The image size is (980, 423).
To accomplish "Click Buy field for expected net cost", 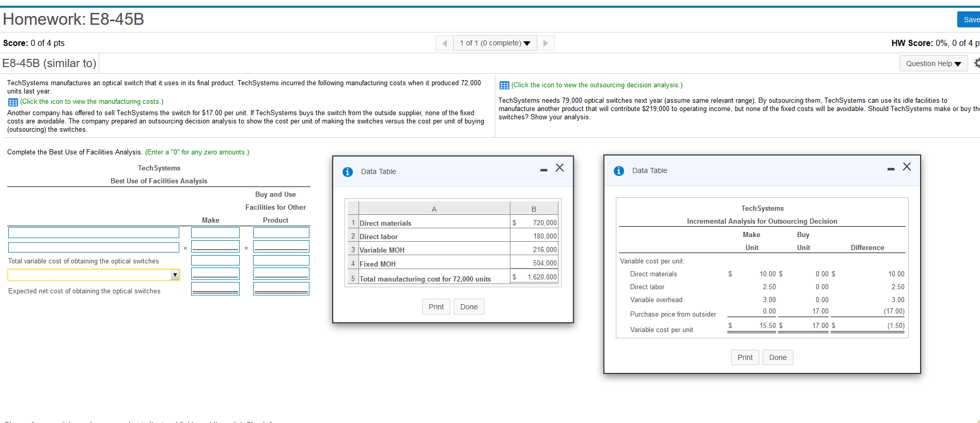I will click(281, 289).
